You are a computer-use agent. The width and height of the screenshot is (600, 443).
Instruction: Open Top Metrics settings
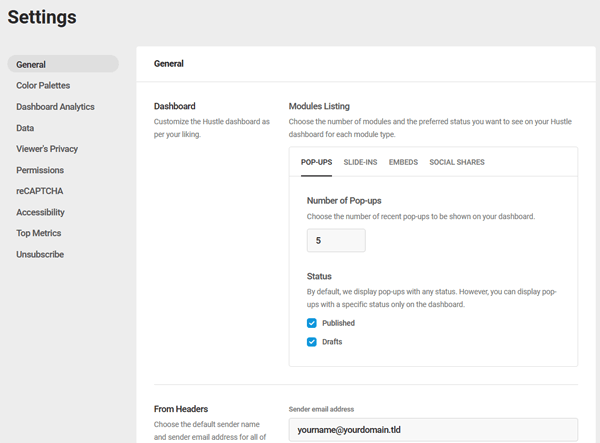click(x=38, y=233)
